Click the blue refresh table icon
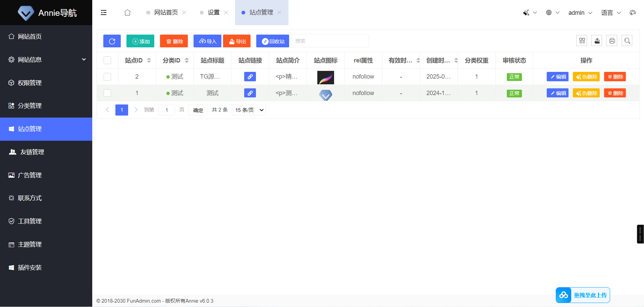644x307 pixels. pos(112,41)
